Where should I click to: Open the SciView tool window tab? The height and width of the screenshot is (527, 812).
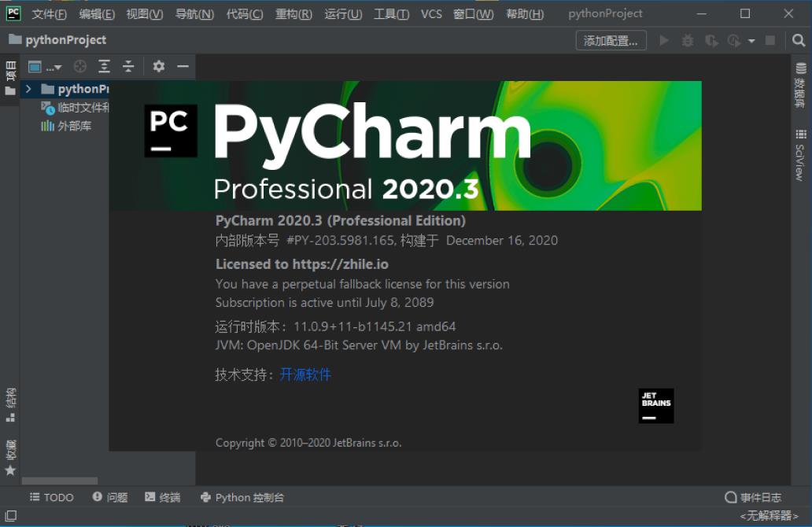click(x=801, y=155)
